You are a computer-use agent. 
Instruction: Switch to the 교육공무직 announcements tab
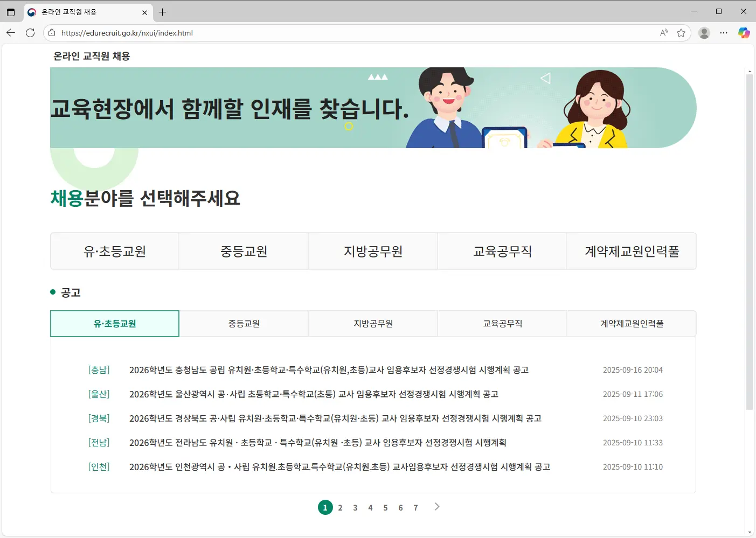click(x=502, y=324)
